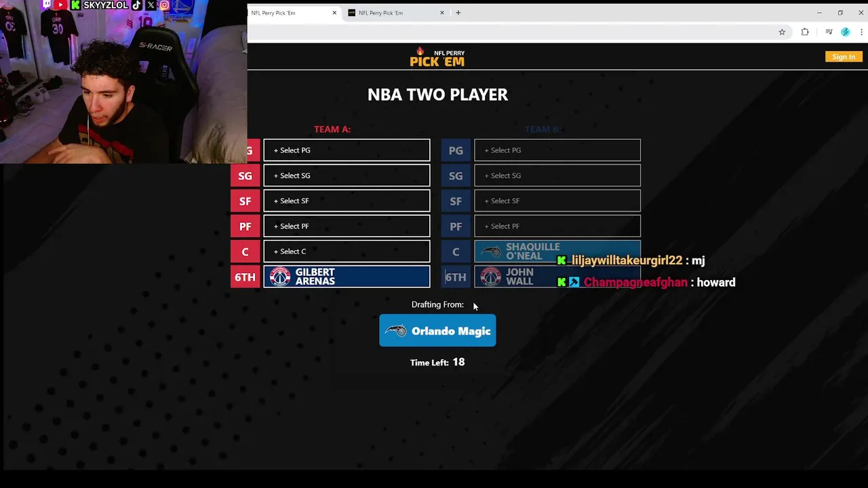
Task: Click the Time Left countdown value
Action: click(458, 362)
